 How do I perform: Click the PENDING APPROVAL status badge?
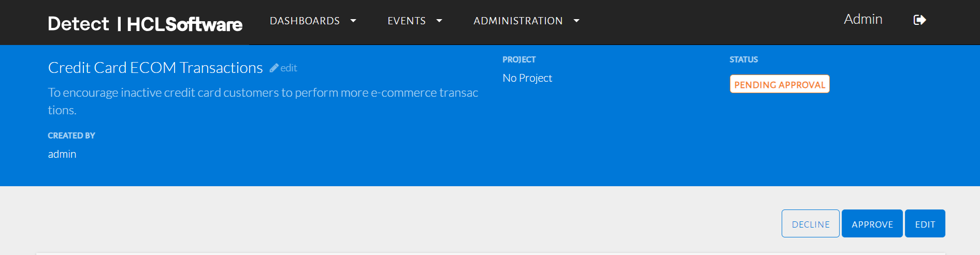point(780,84)
